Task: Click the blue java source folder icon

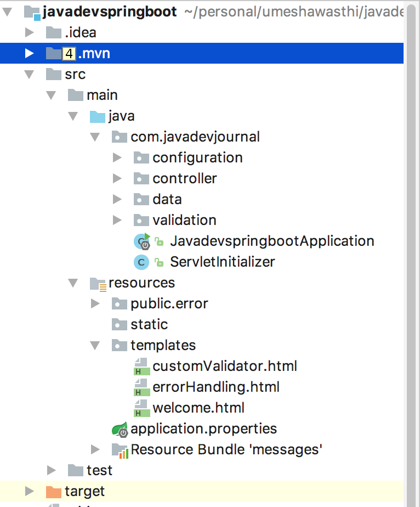Action: pyautogui.click(x=97, y=116)
